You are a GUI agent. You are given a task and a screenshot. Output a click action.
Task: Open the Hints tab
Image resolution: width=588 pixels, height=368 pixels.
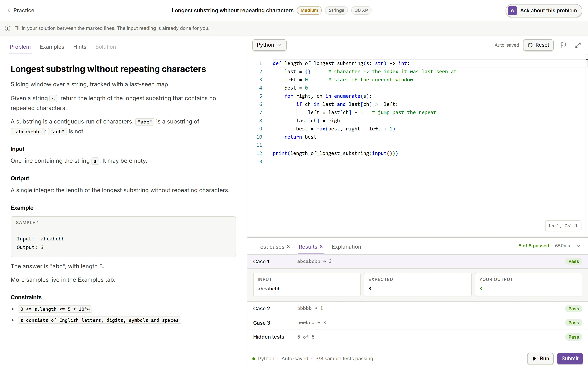(80, 47)
